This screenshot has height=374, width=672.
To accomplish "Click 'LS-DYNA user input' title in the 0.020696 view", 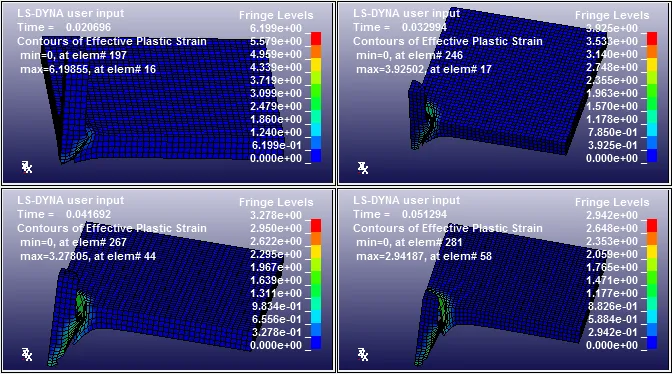I will [71, 13].
